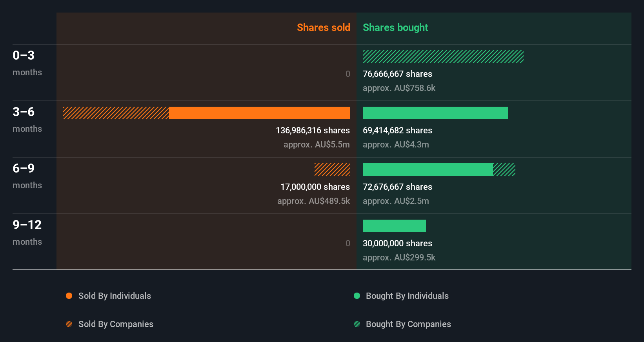Click the green Bought By Individuals legend dot
The height and width of the screenshot is (342, 644).
click(x=357, y=296)
